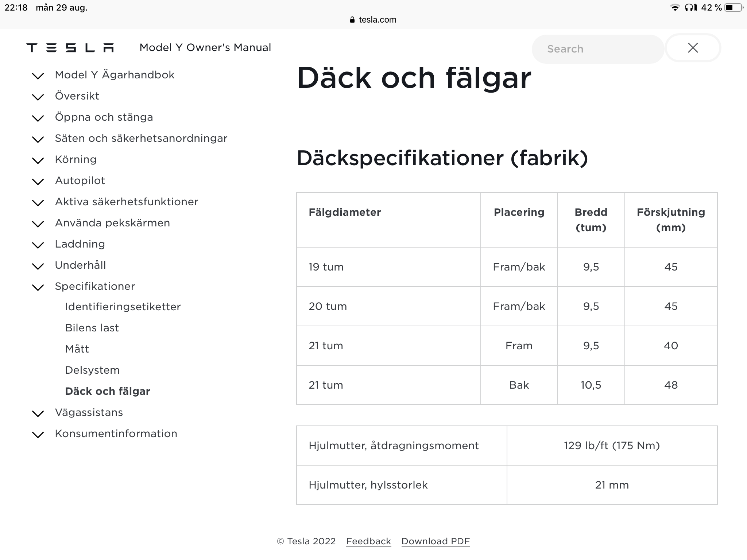747x560 pixels.
Task: Expand the Laddning chevron
Action: pyautogui.click(x=38, y=245)
